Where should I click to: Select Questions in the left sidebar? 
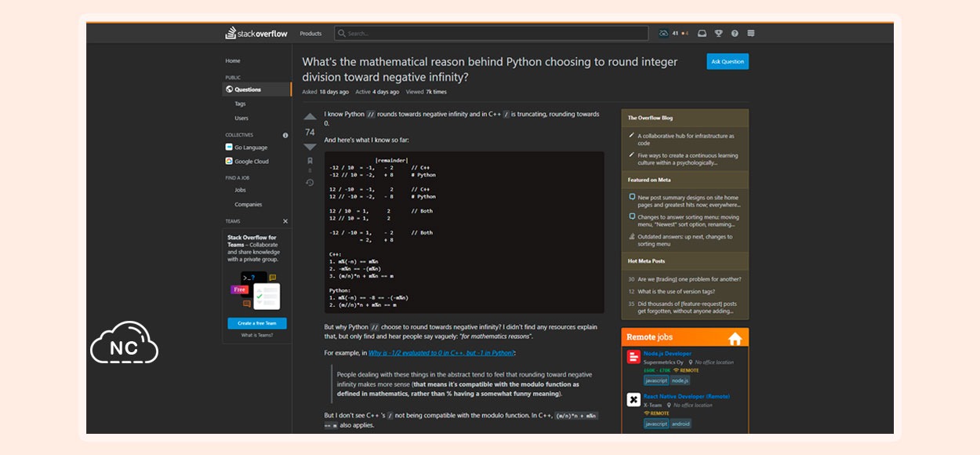tap(256, 89)
